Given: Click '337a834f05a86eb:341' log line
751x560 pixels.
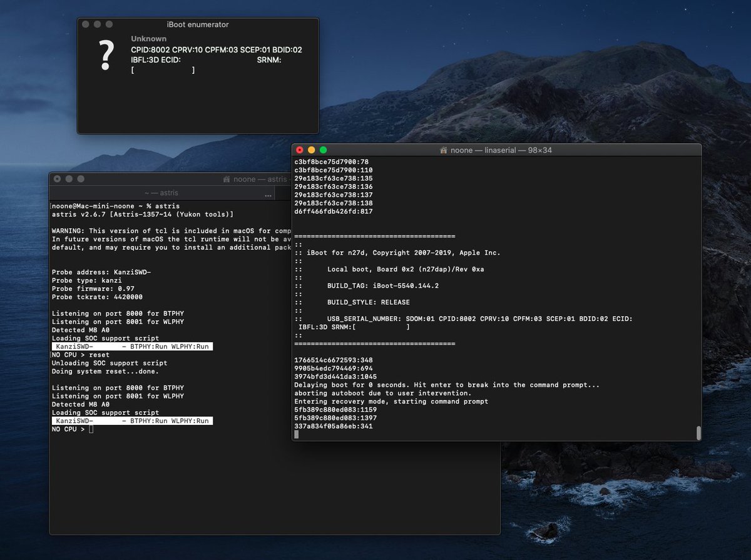Looking at the screenshot, I should pos(334,426).
